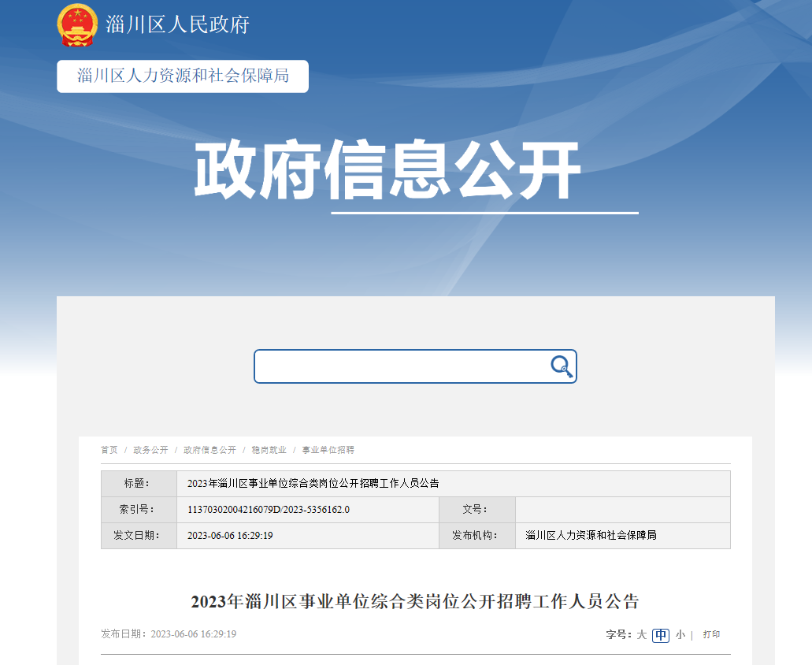Image resolution: width=812 pixels, height=665 pixels.
Task: Click the 文号 label cell
Action: point(477,510)
